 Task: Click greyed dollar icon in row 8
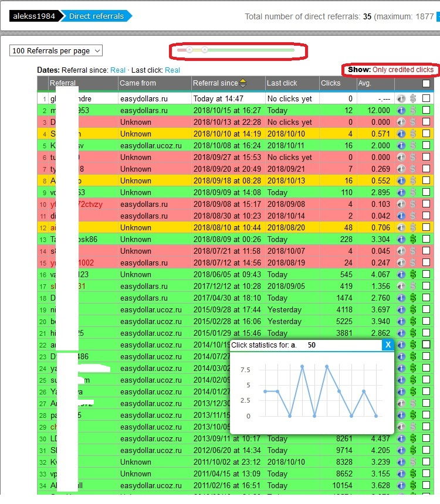point(413,181)
